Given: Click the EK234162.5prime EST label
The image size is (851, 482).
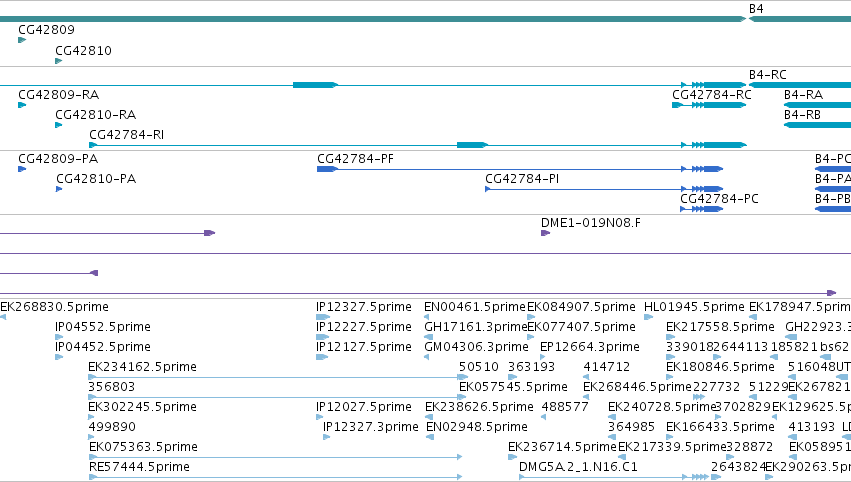Looking at the screenshot, I should [x=142, y=367].
